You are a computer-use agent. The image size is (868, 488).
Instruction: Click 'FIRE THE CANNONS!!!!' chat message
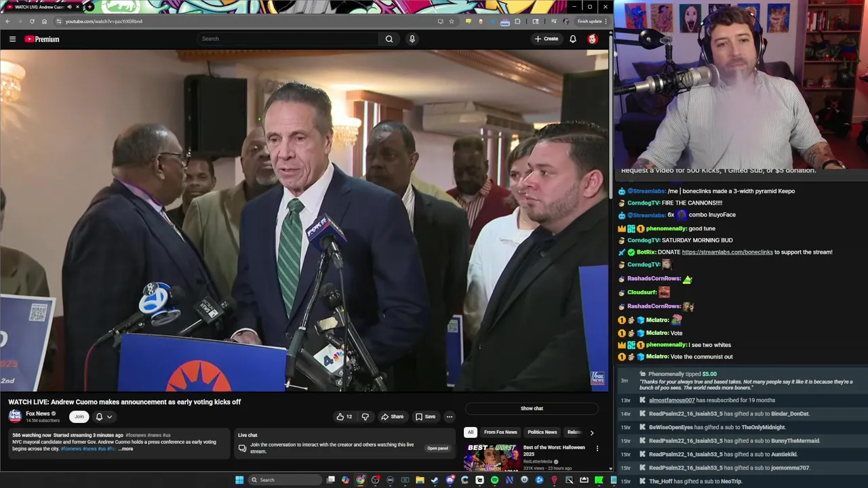pos(692,203)
